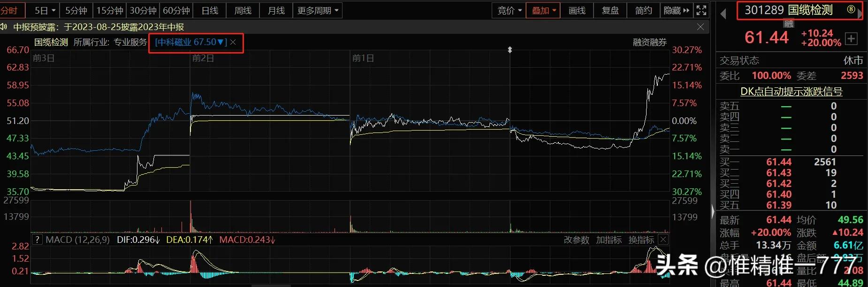868x287 pixels.
Task: Click the 301289 国缆检测 stock title
Action: point(789,10)
